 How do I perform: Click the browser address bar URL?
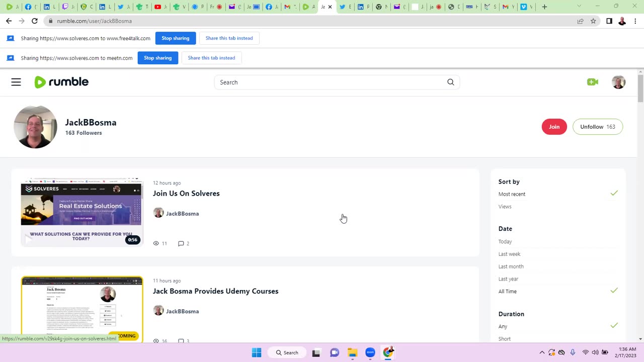(x=94, y=21)
